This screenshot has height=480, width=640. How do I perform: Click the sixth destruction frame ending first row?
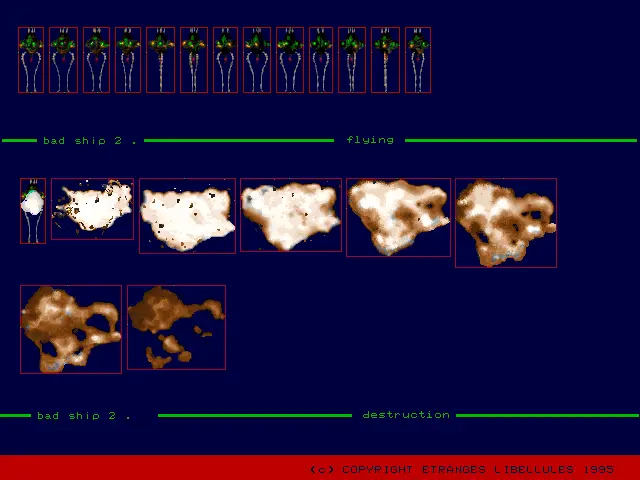click(505, 223)
